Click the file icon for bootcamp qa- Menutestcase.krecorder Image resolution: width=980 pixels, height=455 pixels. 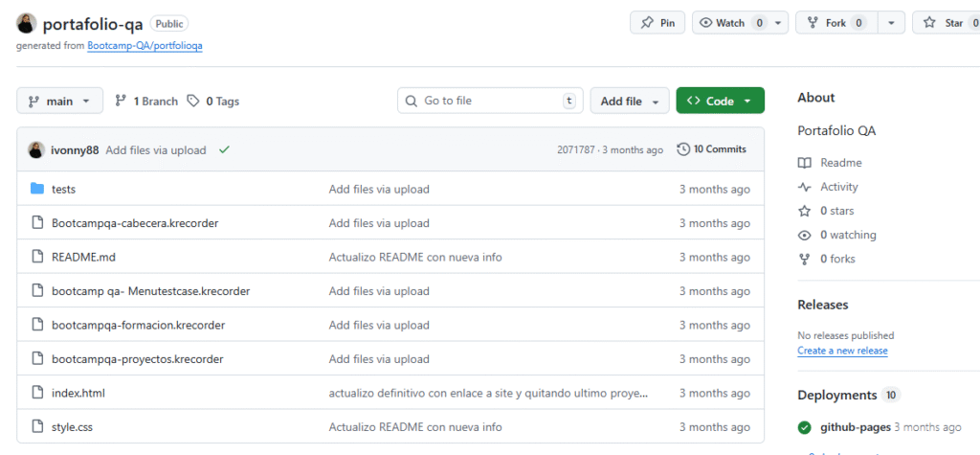37,290
